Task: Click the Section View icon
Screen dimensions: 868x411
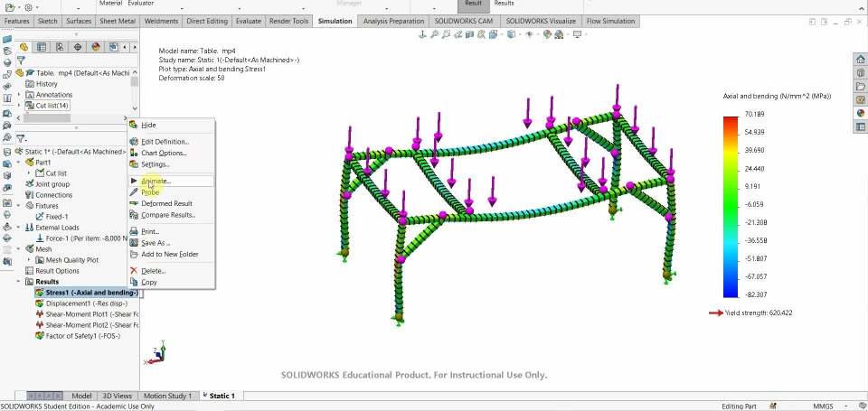Action: [x=470, y=34]
